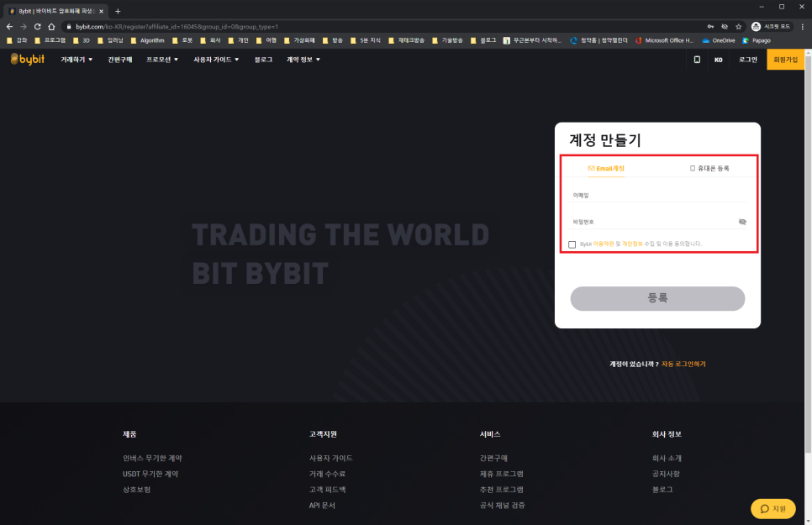Click the Bybit logo
The image size is (812, 525).
point(28,60)
